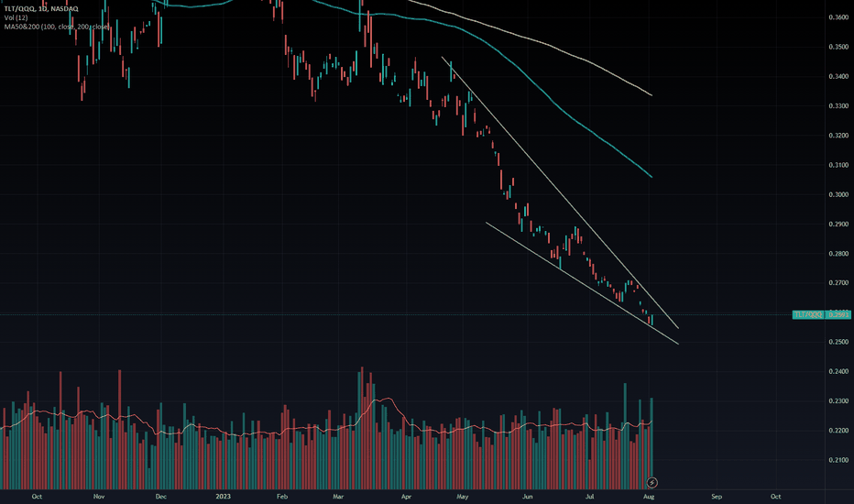
Task: Click the 0.2300 price axis label
Action: 838,401
